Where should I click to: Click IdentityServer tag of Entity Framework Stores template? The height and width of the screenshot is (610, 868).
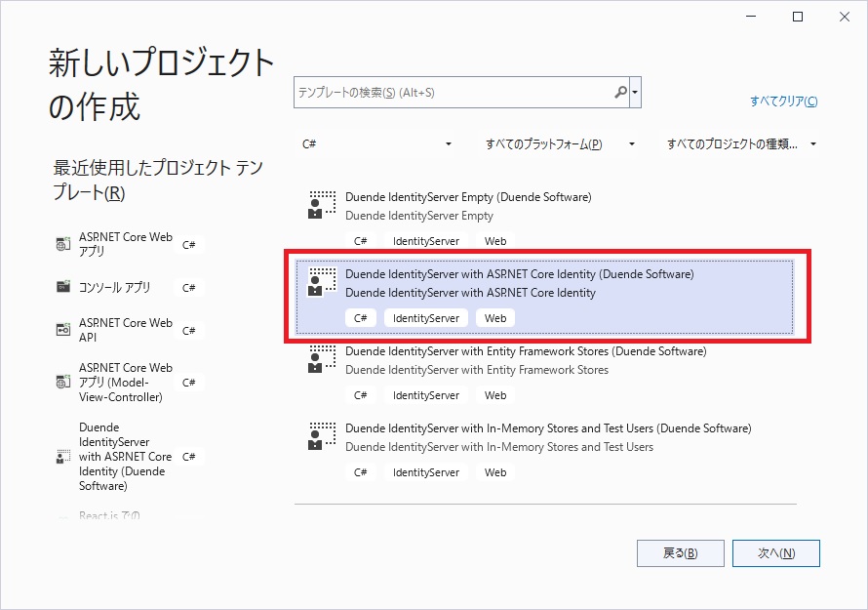coord(425,395)
